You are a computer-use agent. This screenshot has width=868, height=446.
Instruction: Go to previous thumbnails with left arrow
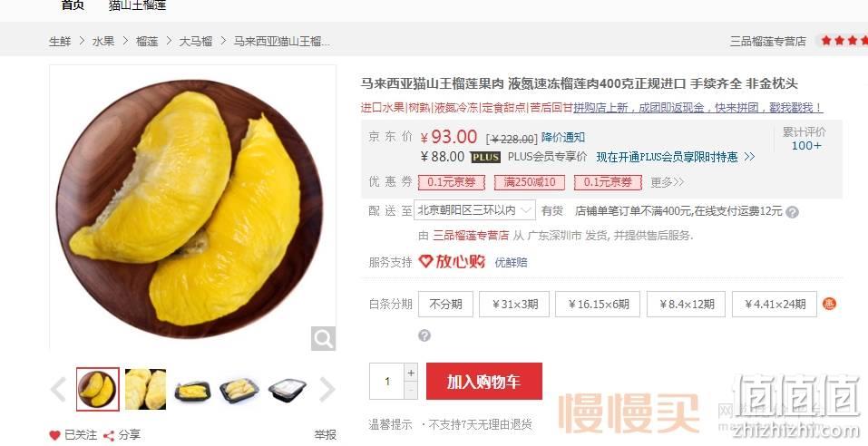tap(59, 390)
